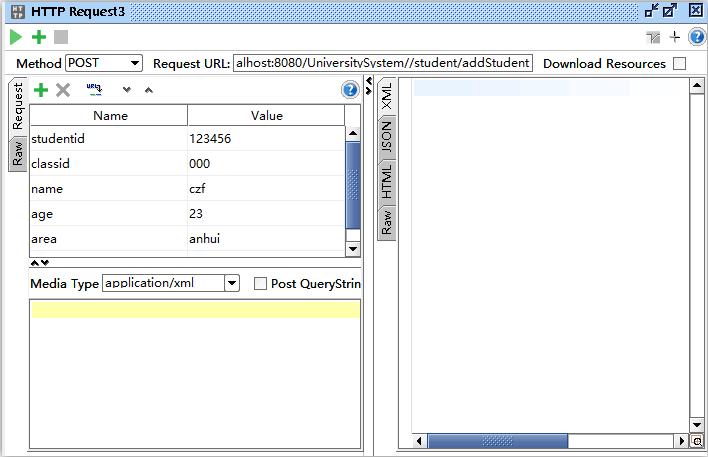Click the Value column header
708x457 pixels.
tap(266, 116)
